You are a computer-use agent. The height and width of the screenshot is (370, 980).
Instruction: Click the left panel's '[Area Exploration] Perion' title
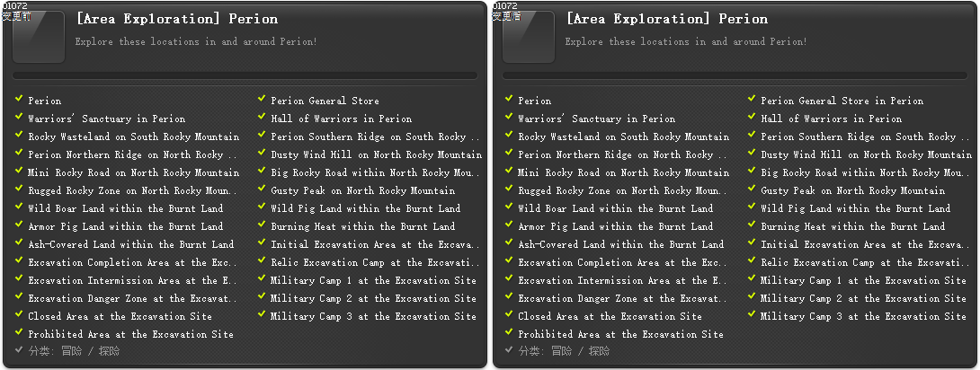[x=176, y=19]
